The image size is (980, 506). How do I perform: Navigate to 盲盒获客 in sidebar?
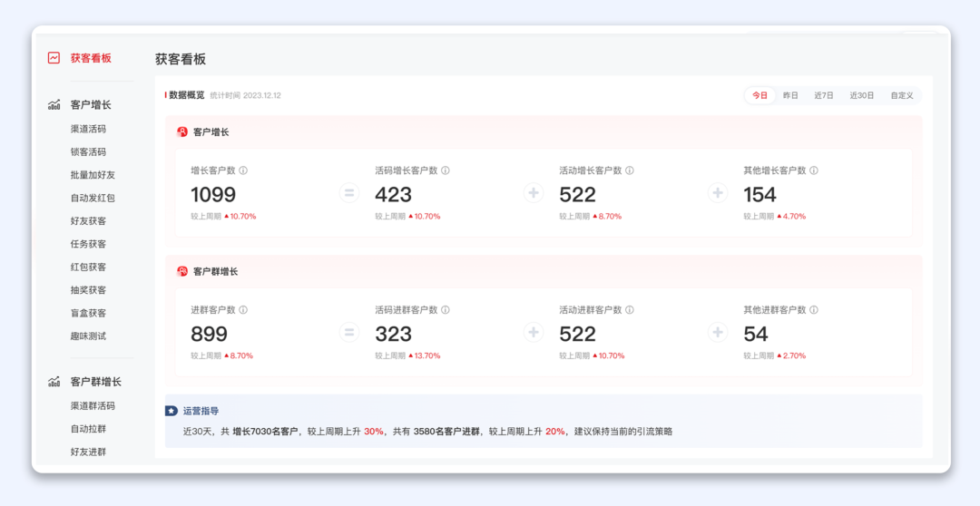point(88,313)
